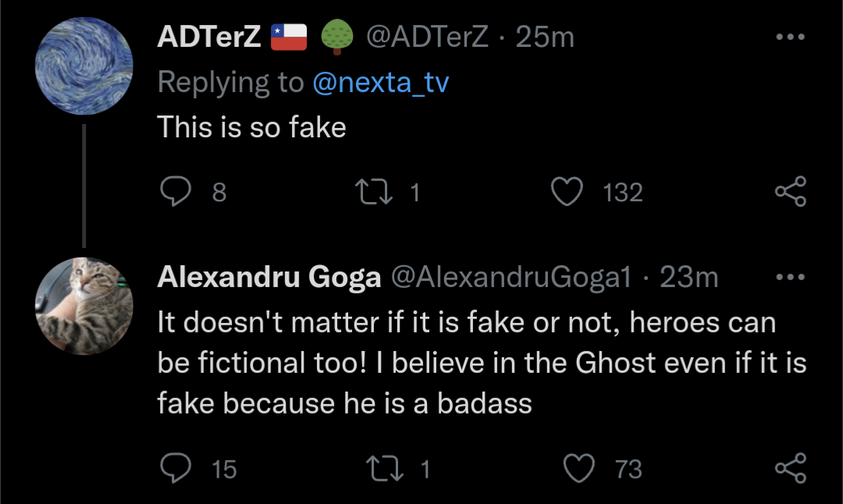Open the 23m timestamp on Goga's tweet
843x504 pixels.
pos(688,277)
